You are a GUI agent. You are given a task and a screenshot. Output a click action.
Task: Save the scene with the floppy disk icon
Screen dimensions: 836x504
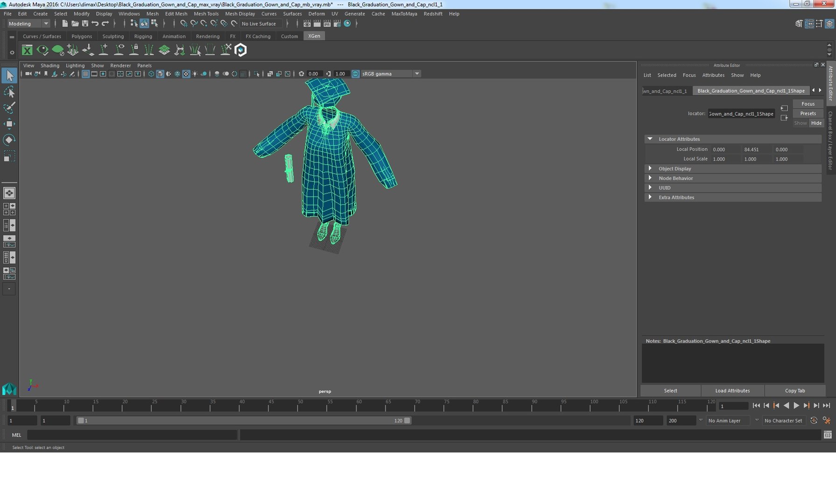(85, 23)
